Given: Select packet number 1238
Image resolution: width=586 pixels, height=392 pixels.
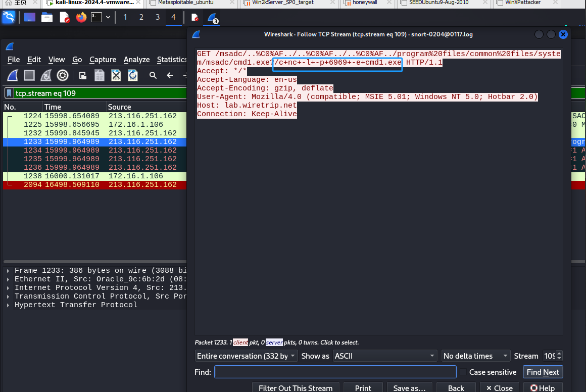Looking at the screenshot, I should pyautogui.click(x=95, y=176).
